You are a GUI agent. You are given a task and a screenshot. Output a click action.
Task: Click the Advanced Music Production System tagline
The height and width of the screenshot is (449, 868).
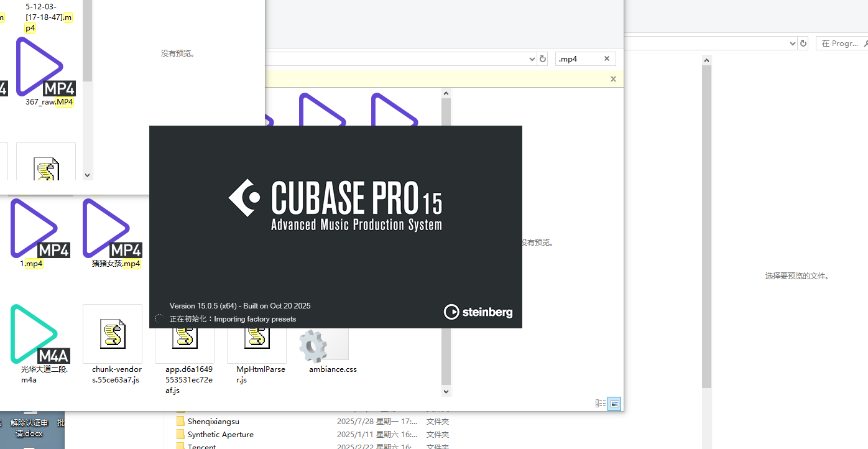[x=356, y=224]
